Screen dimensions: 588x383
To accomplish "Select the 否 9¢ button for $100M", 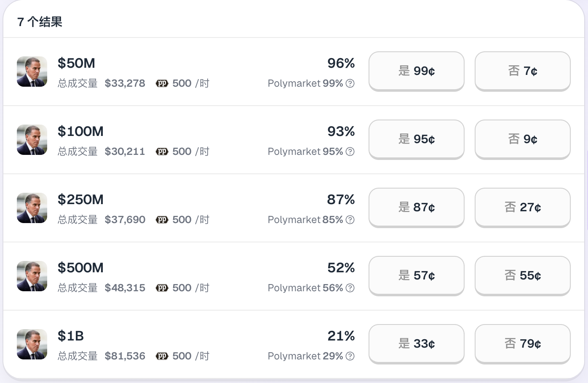I will 523,139.
